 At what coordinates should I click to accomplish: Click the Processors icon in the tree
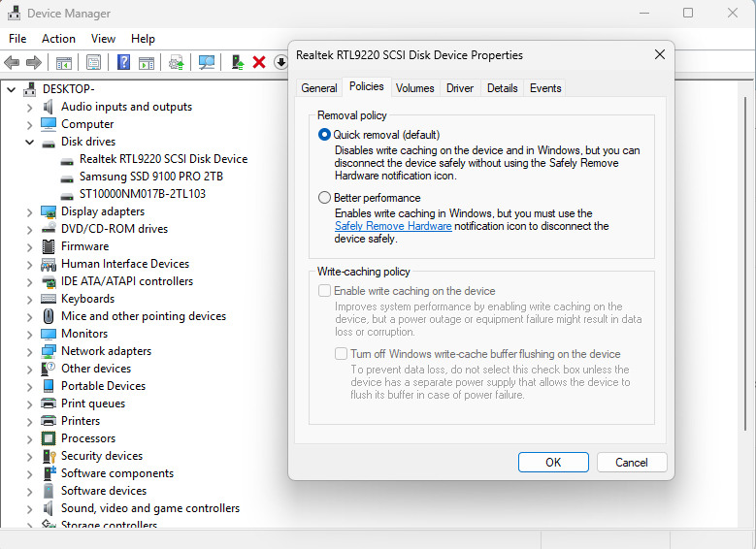coord(49,438)
